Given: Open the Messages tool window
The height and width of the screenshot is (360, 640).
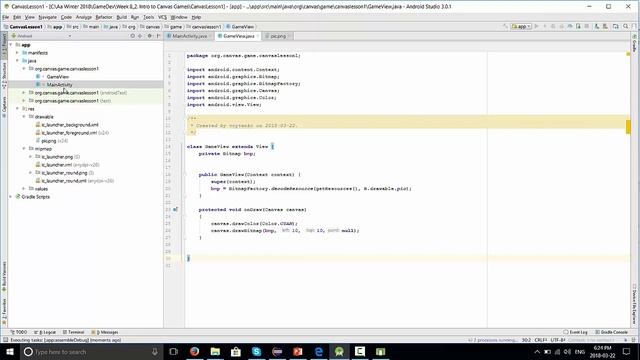Looking at the screenshot, I should (105, 332).
